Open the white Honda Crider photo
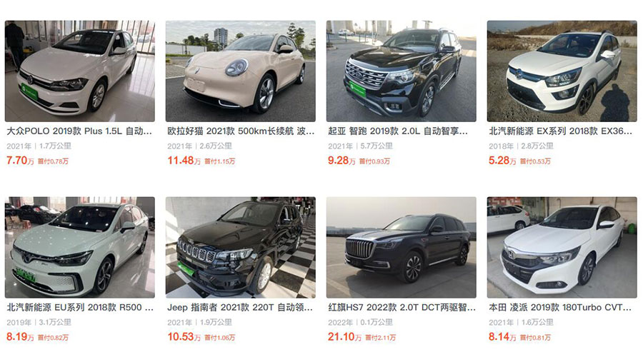 pyautogui.click(x=562, y=248)
